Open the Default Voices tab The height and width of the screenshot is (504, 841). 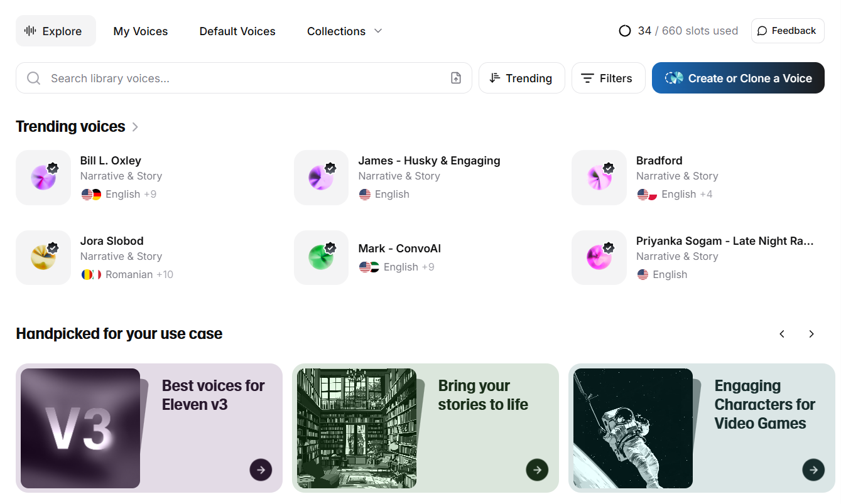pos(237,31)
